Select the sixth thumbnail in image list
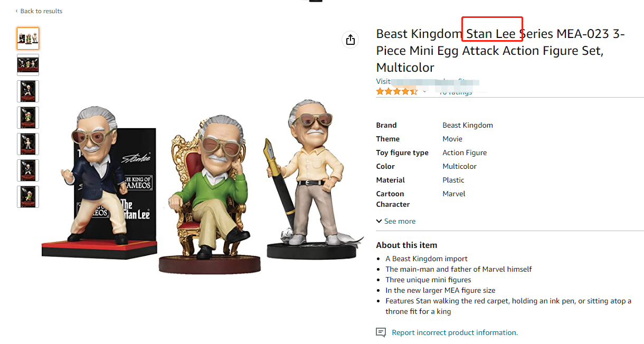This screenshot has width=644, height=344. click(28, 170)
